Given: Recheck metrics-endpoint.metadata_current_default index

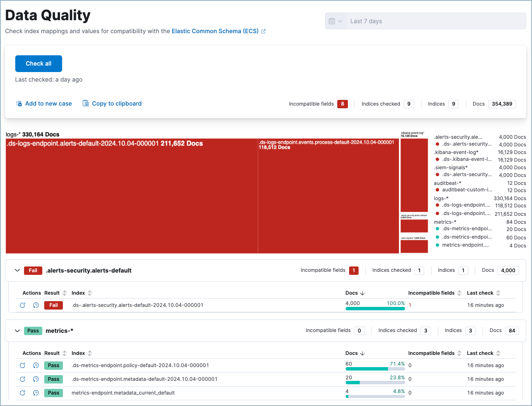Looking at the screenshot, I should (x=22, y=393).
